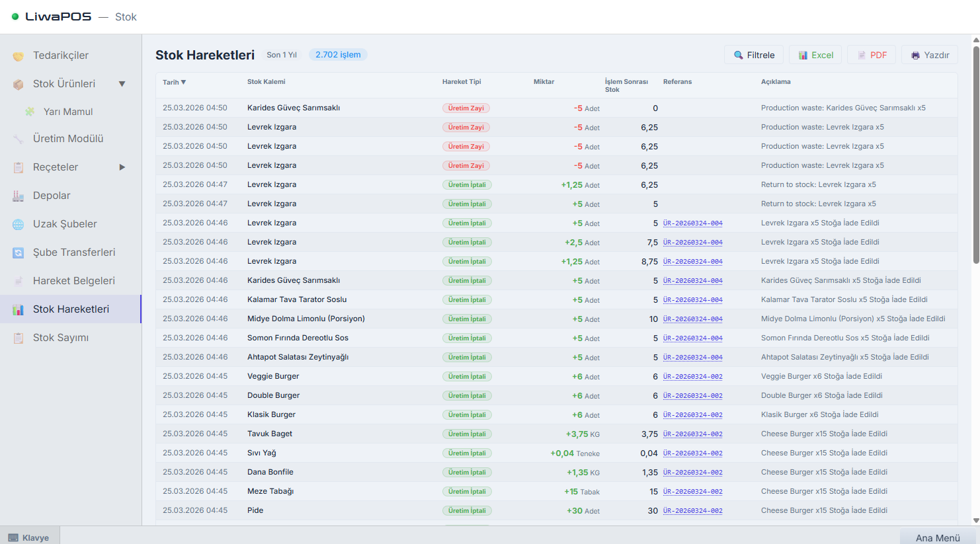Click the Üretim Modülü sidebar icon
This screenshot has width=980, height=544.
click(19, 139)
